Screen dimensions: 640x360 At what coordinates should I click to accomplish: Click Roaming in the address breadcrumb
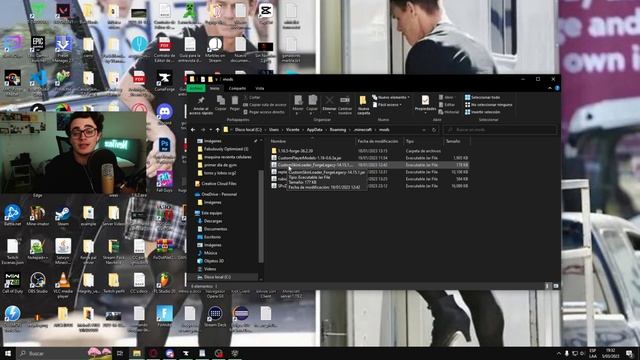click(x=338, y=130)
